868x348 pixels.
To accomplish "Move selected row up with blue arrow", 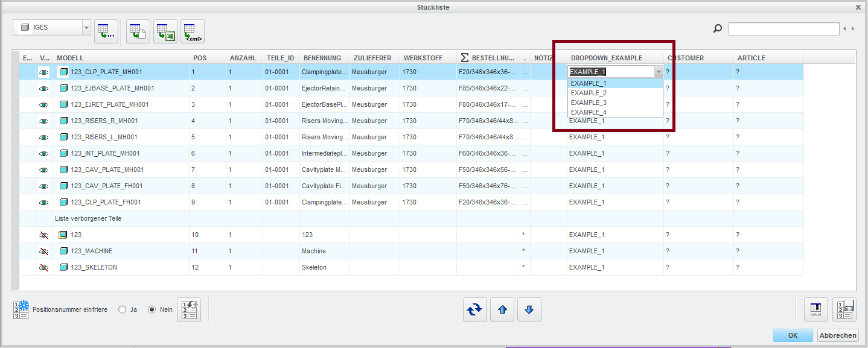I will [x=502, y=309].
